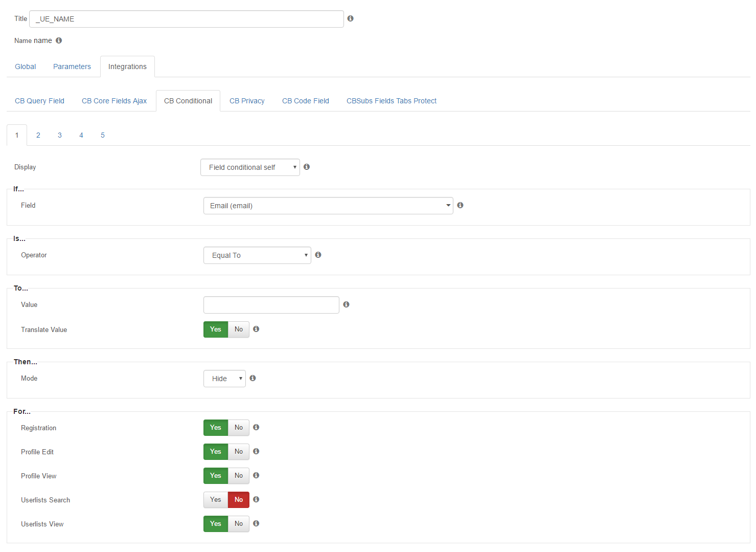Screen dimensions: 756x552
Task: Click Yes for Profile View
Action: click(216, 476)
